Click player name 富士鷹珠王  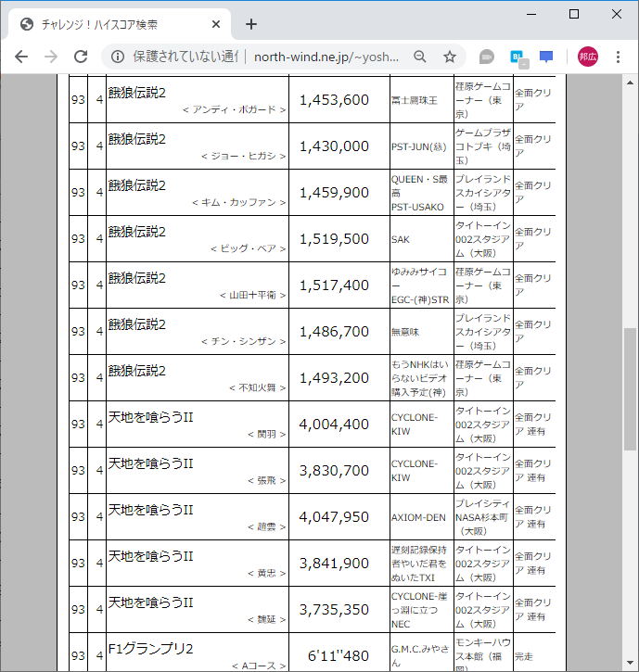pyautogui.click(x=415, y=101)
